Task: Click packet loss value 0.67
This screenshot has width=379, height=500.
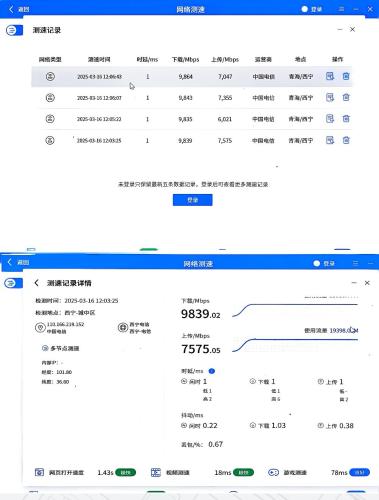Action: pyautogui.click(x=215, y=444)
